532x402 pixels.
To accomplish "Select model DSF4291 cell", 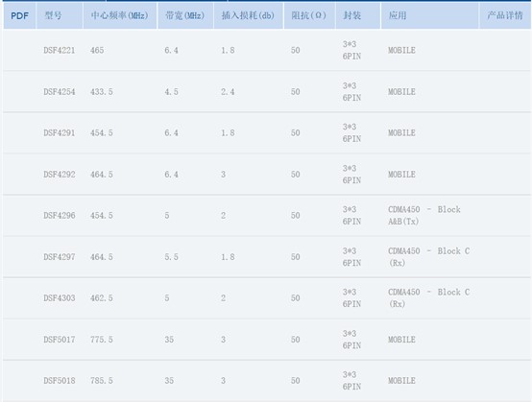I will click(x=59, y=132).
